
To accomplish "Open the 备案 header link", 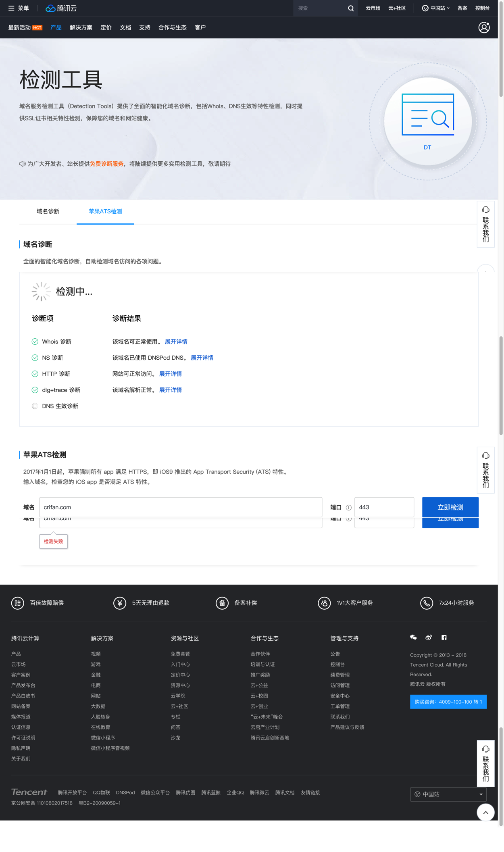I will (x=462, y=8).
